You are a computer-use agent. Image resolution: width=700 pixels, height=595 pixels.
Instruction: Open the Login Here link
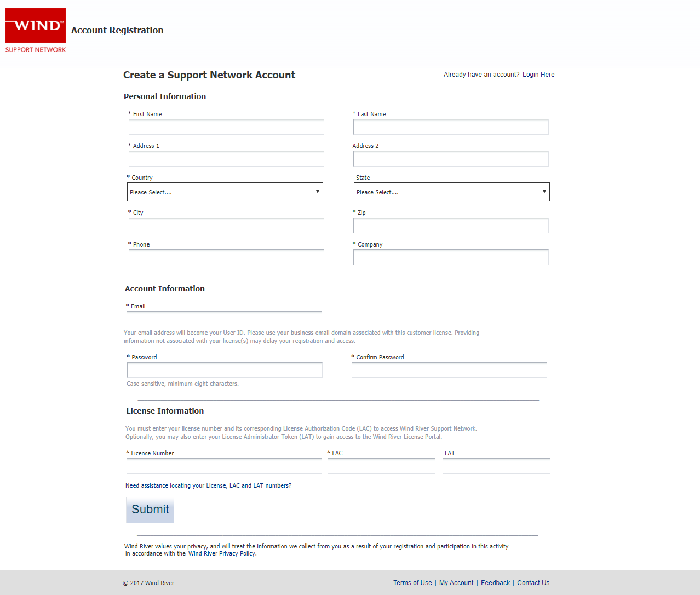pyautogui.click(x=538, y=75)
